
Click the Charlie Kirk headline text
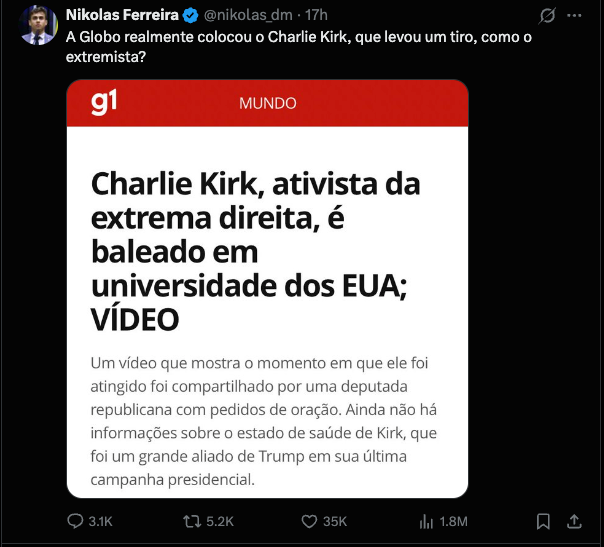[x=255, y=252]
